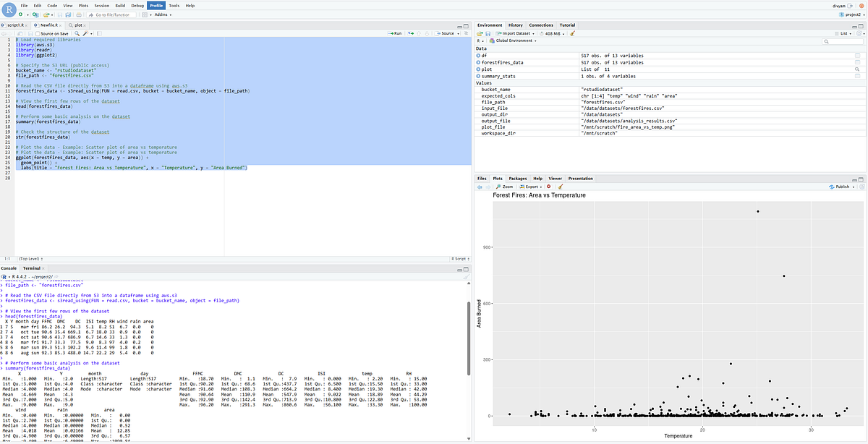The height and width of the screenshot is (444, 868).
Task: Expand the df data object
Action: tap(478, 56)
